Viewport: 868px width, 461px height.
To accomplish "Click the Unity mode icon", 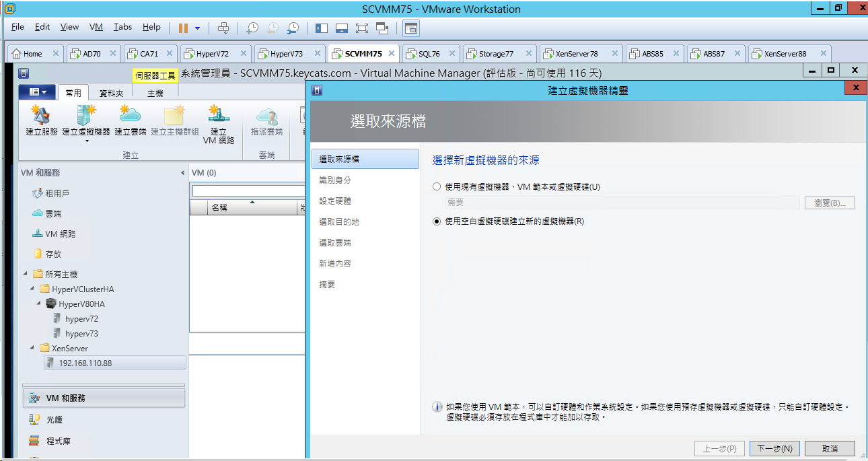I will (382, 28).
